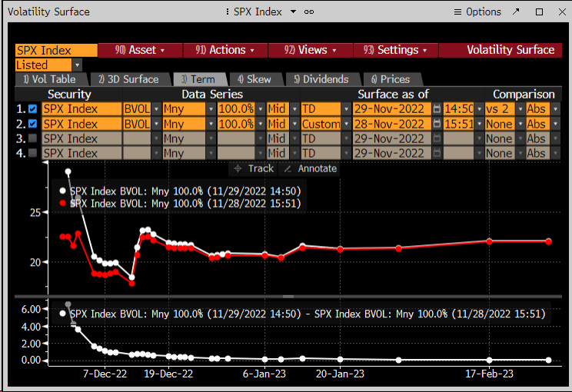This screenshot has height=392, width=572.
Task: Open calendar picker for row 1 date
Action: pyautogui.click(x=437, y=108)
